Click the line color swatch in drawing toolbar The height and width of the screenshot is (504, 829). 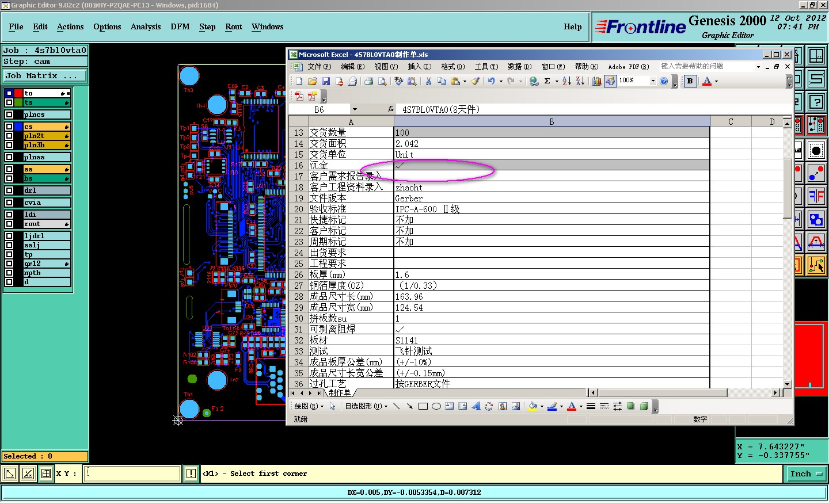pos(552,406)
